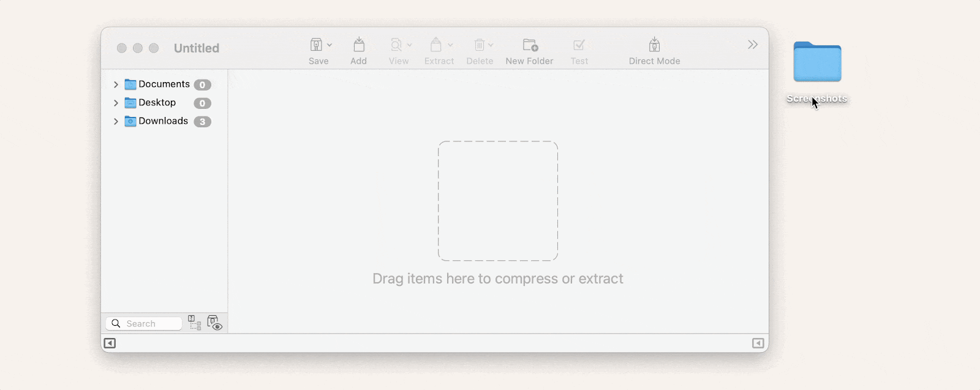Click the View toolbar icon

click(x=397, y=45)
